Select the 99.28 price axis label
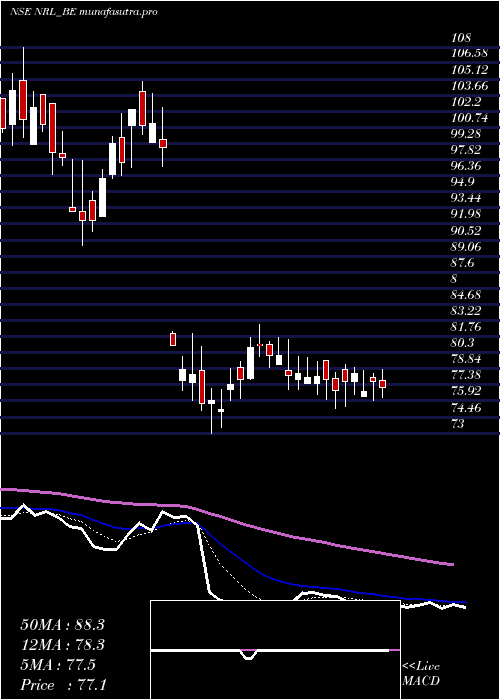Image resolution: width=500 pixels, height=700 pixels. [467, 134]
